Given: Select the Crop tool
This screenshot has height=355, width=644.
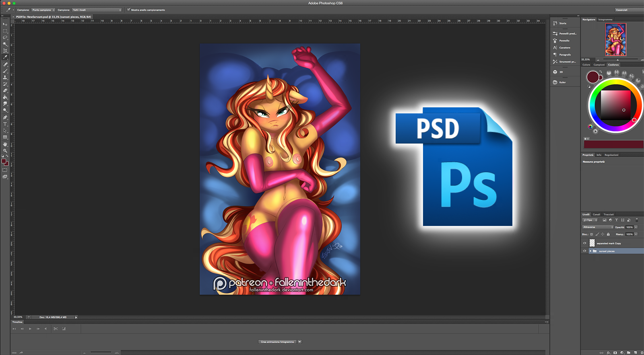Looking at the screenshot, I should click(5, 51).
